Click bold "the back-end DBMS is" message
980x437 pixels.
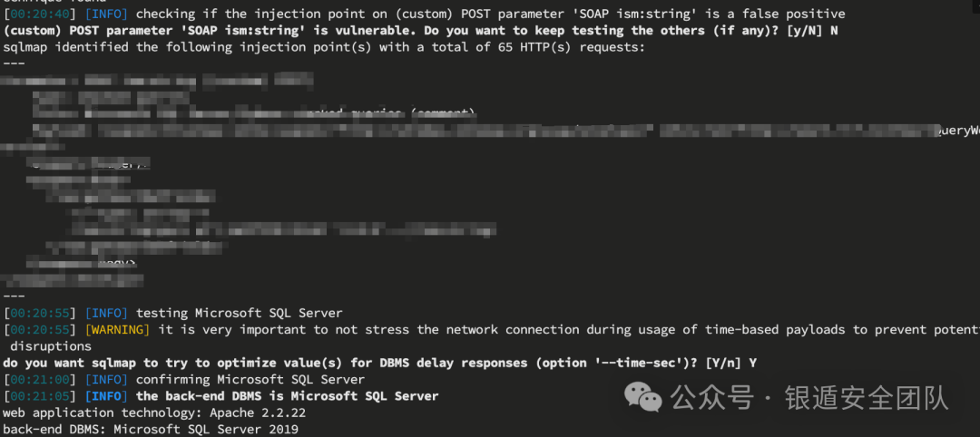(210, 396)
